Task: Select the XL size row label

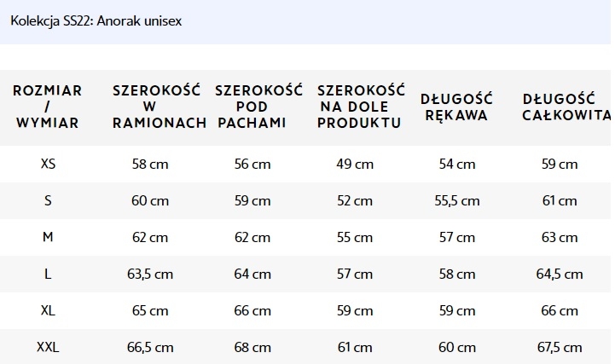Action: coord(48,310)
